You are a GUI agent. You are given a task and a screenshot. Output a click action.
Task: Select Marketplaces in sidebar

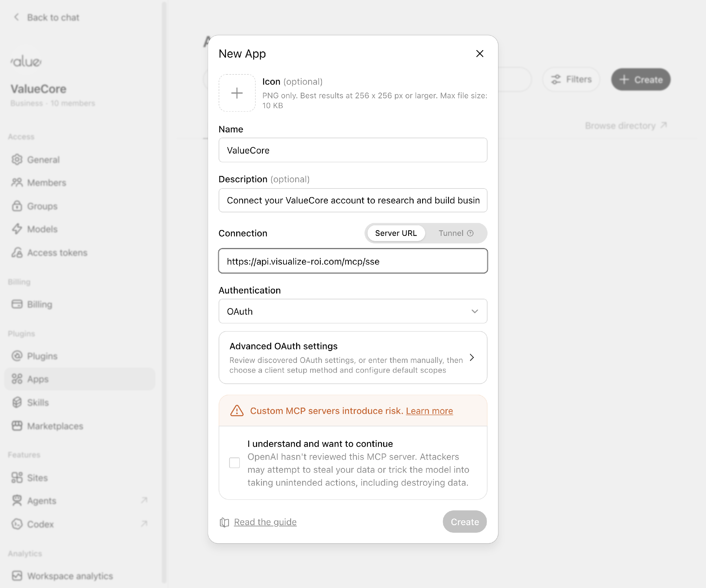79,426
